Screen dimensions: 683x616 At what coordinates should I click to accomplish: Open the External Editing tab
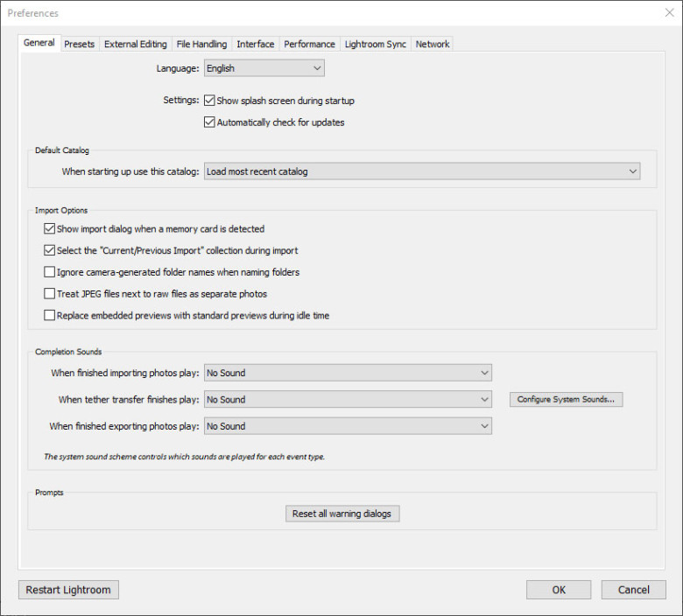(136, 44)
